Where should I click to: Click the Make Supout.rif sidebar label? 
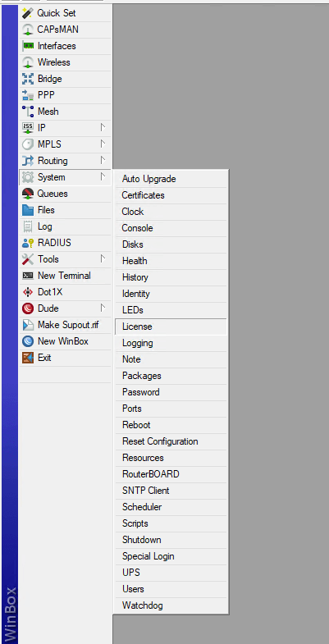click(68, 326)
